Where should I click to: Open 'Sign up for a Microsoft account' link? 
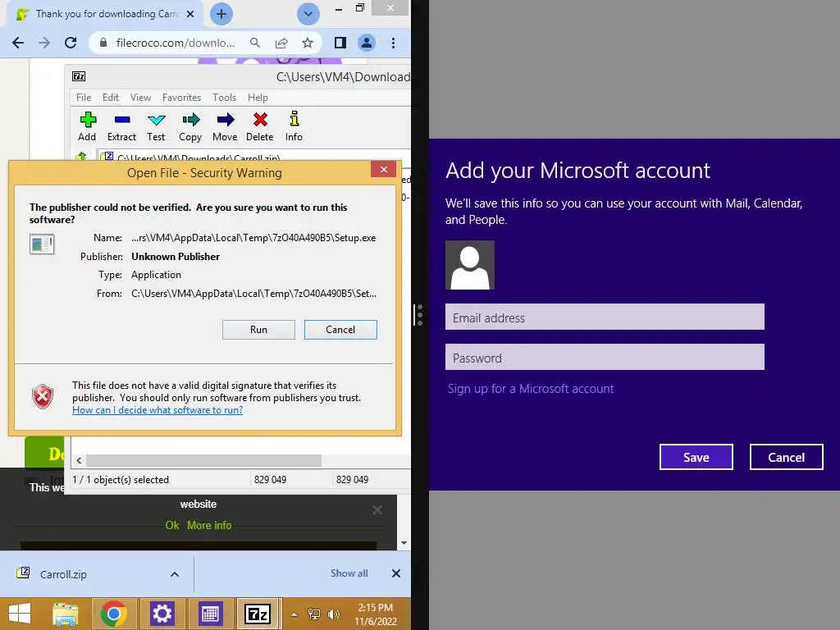point(531,389)
